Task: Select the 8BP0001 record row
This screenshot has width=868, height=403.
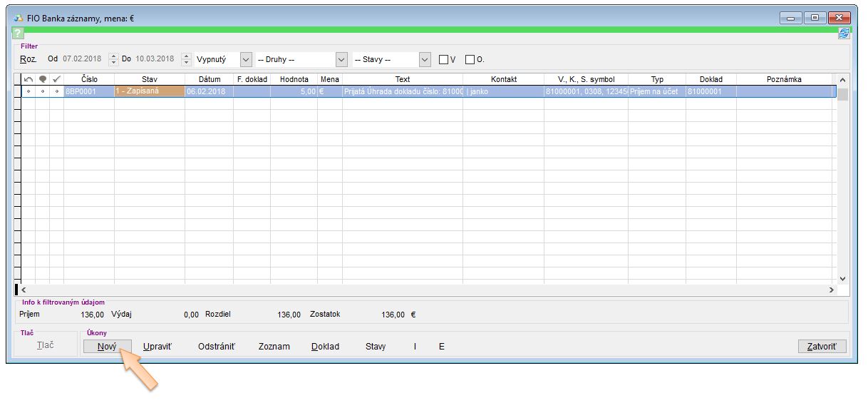Action: (88, 91)
